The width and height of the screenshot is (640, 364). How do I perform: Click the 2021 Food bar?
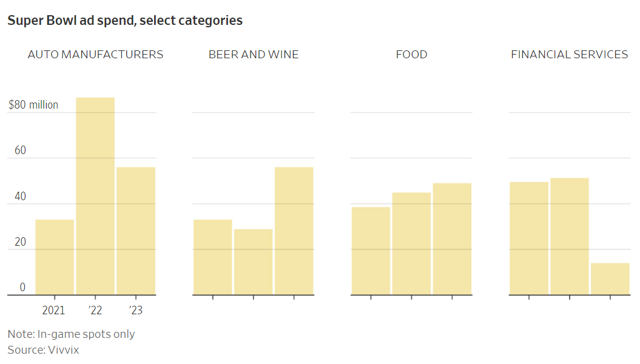click(371, 251)
